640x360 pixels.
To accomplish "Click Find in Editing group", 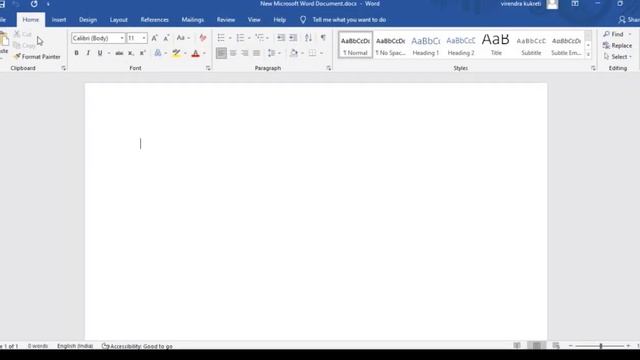I will (613, 34).
